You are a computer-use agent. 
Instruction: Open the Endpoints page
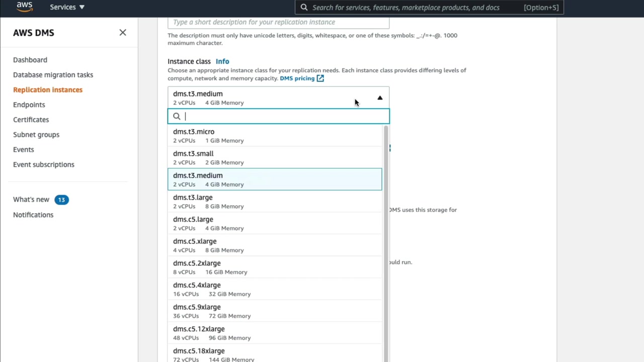click(29, 105)
